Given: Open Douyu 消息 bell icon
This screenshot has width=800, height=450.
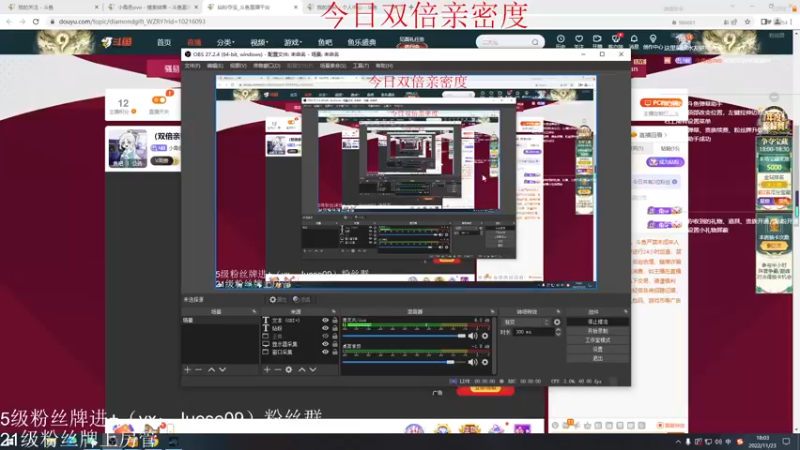Looking at the screenshot, I should pyautogui.click(x=634, y=41).
